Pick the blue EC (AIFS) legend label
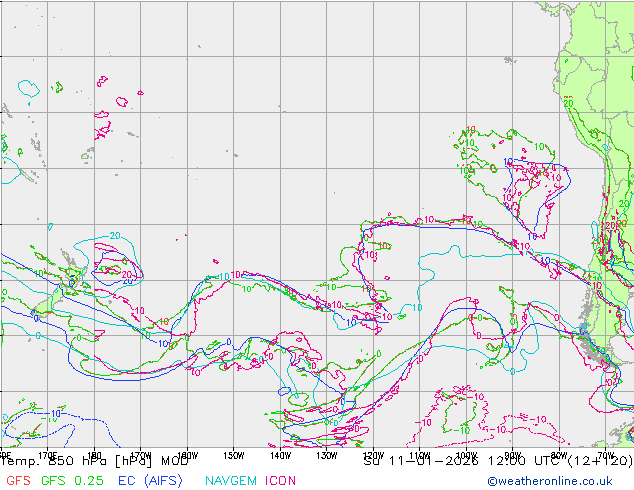 [x=150, y=480]
